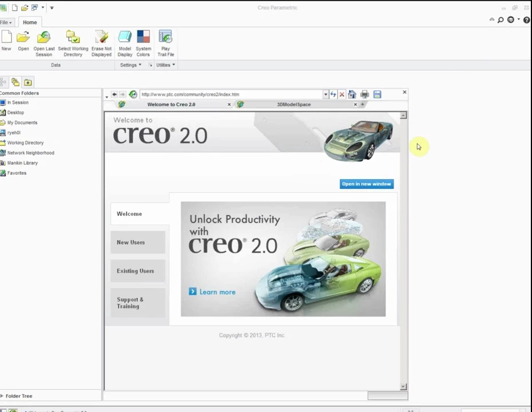Click the URL address field

pyautogui.click(x=231, y=94)
